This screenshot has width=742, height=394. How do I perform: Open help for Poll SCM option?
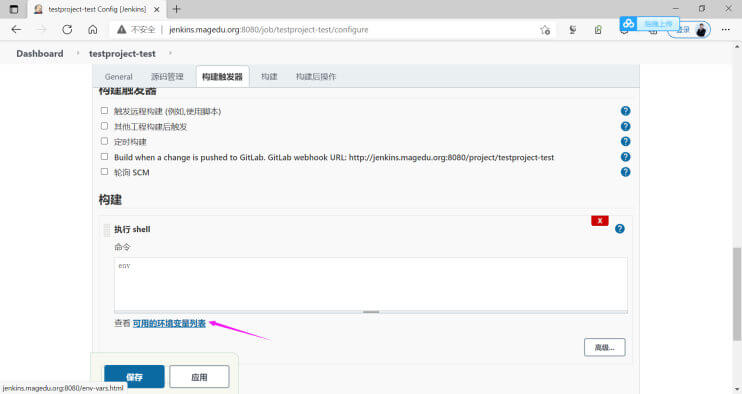(x=625, y=172)
